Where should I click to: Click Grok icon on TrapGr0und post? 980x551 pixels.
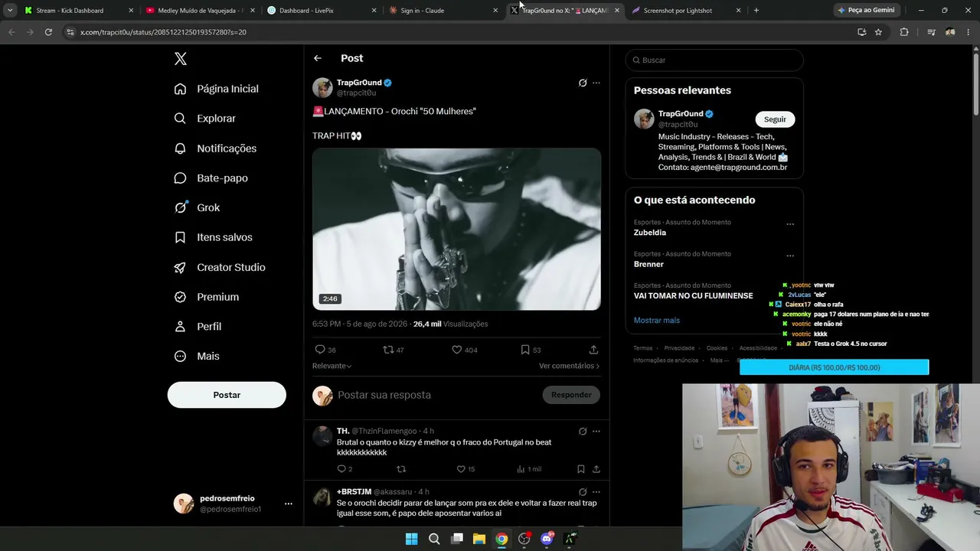[x=583, y=83]
